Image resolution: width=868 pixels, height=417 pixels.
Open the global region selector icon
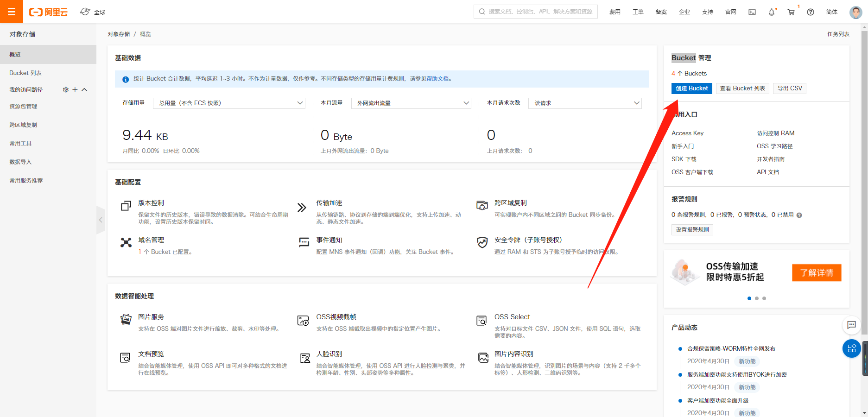[x=85, y=12]
